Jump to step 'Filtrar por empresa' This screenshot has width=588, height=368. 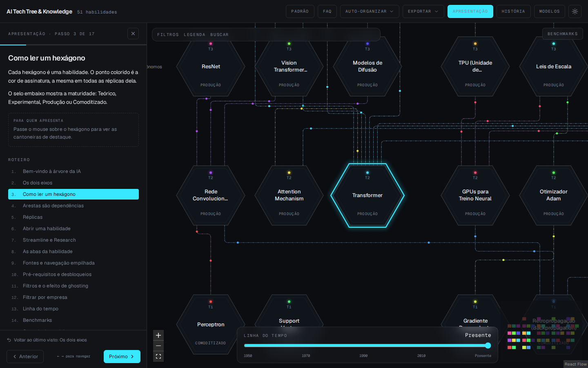tap(73, 297)
